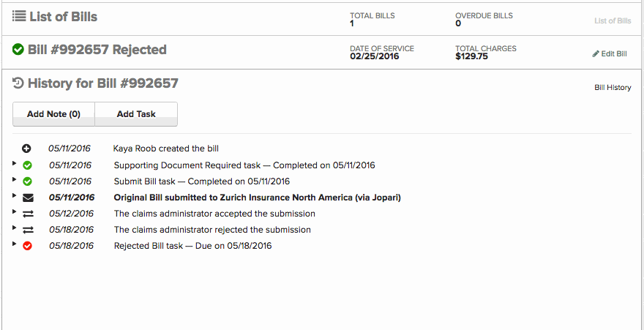This screenshot has width=644, height=330.
Task: Click green check icon for Submit Bill task
Action: click(28, 181)
